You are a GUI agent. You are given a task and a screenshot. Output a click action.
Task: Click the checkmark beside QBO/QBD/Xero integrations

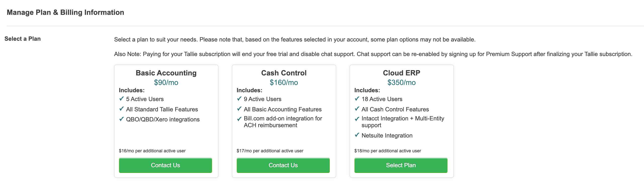(x=122, y=119)
